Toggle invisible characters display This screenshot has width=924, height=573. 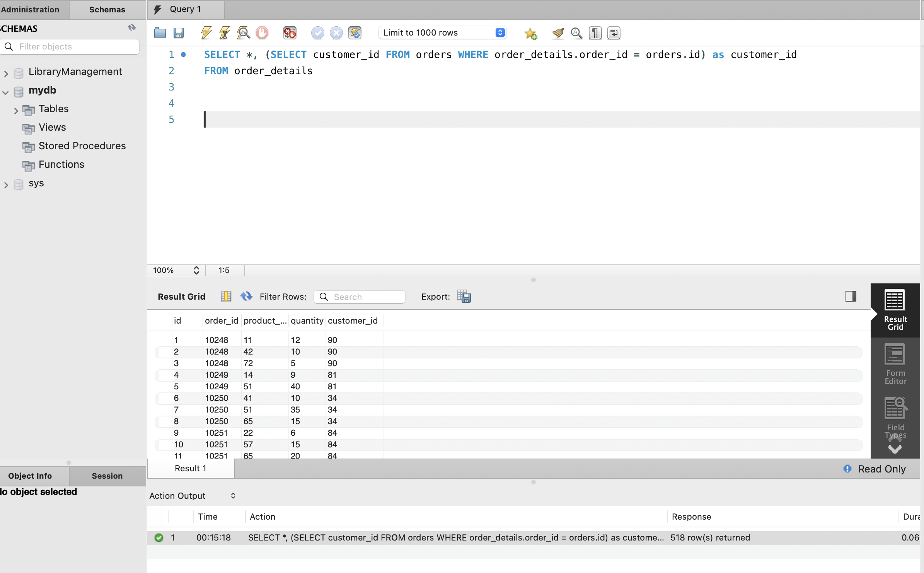pyautogui.click(x=595, y=33)
